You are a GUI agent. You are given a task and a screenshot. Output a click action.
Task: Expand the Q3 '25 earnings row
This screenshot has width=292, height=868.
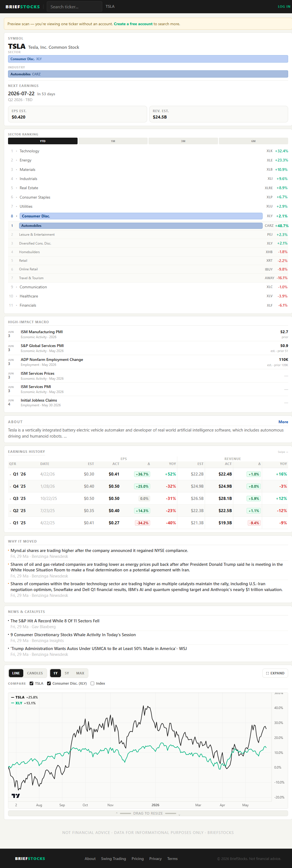click(x=148, y=498)
